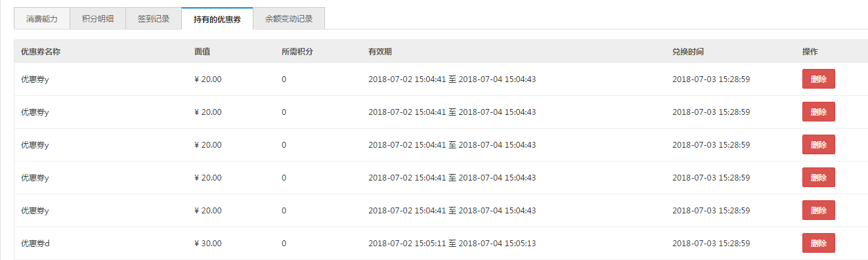This screenshot has height=260, width=868.
Task: Delete the first 优惠券y row
Action: click(x=819, y=79)
